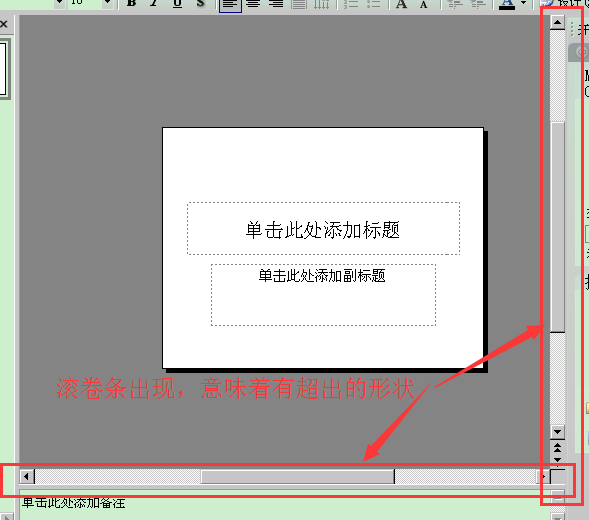The image size is (589, 520).
Task: Open font size dropdown arrow
Action: point(107,3)
